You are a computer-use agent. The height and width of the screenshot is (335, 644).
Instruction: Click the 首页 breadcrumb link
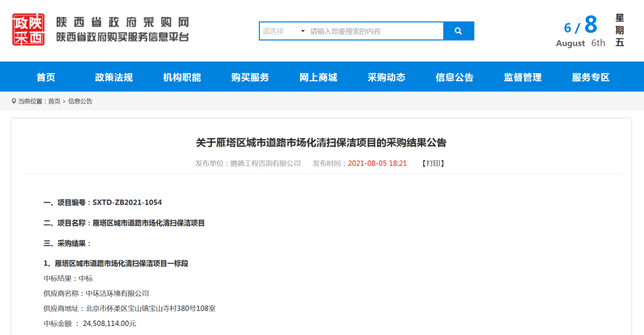point(54,102)
